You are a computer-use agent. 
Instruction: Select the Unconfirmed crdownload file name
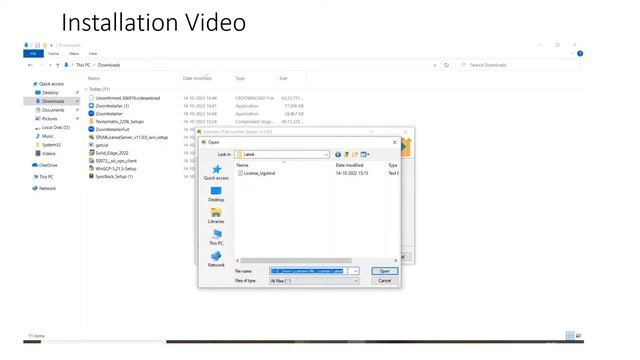coord(128,98)
